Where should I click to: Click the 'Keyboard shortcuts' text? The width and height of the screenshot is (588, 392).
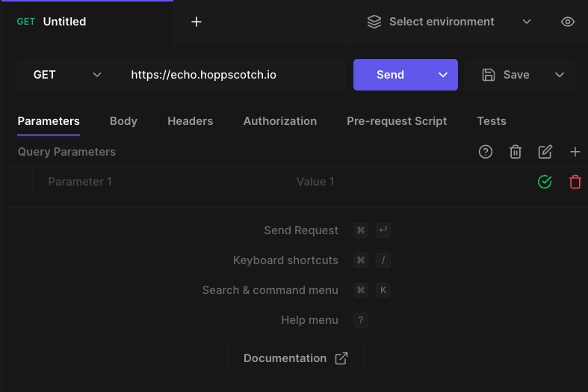click(285, 260)
